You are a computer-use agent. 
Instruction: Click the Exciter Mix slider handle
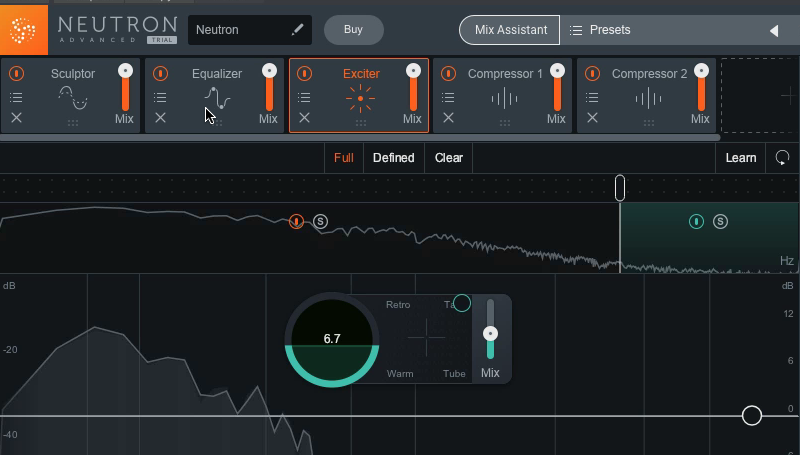[413, 71]
